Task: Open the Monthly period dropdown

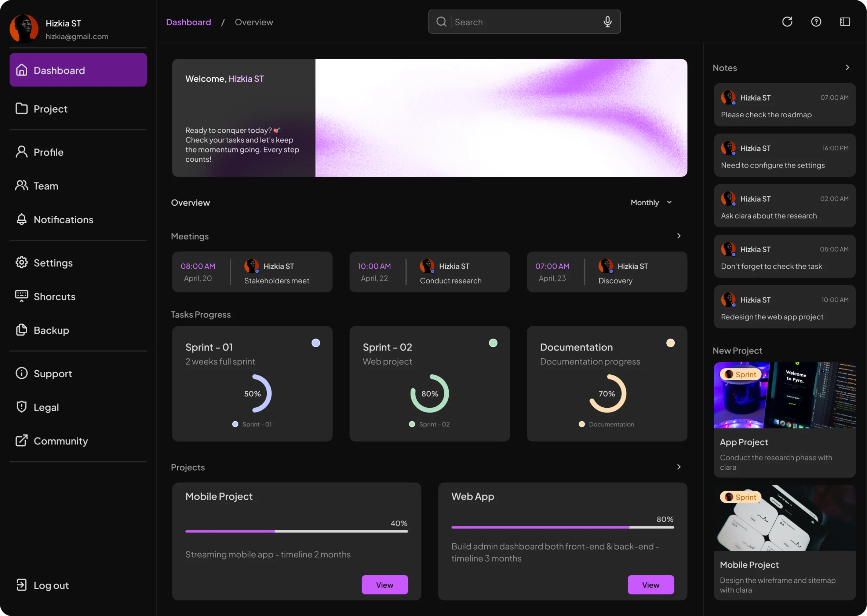Action: click(651, 202)
